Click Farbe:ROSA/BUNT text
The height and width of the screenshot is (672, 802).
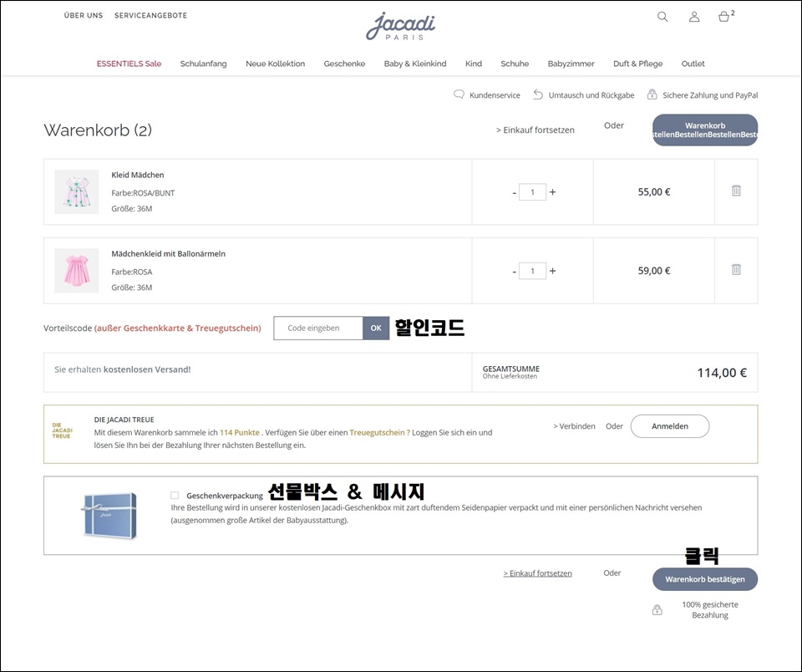[x=143, y=193]
